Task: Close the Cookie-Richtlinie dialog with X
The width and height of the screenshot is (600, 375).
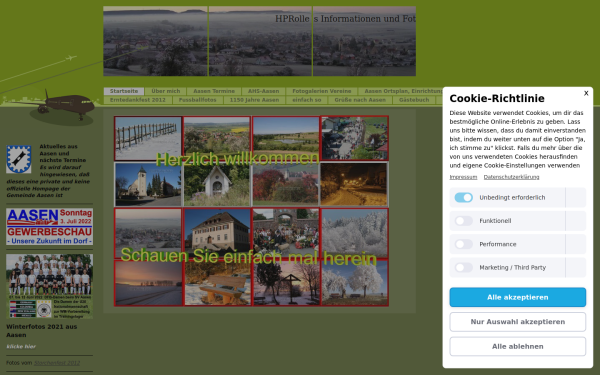Action: 586,93
